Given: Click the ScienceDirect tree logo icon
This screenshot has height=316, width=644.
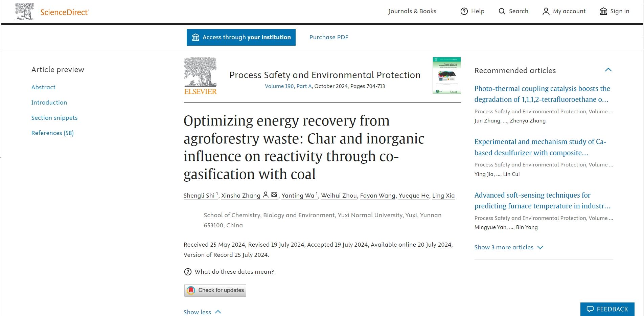Looking at the screenshot, I should [24, 11].
